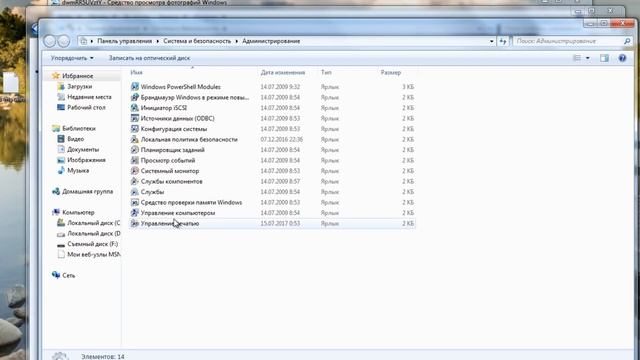Open Недавние места in the sidebar
This screenshot has width=640, height=360.
pos(89,97)
